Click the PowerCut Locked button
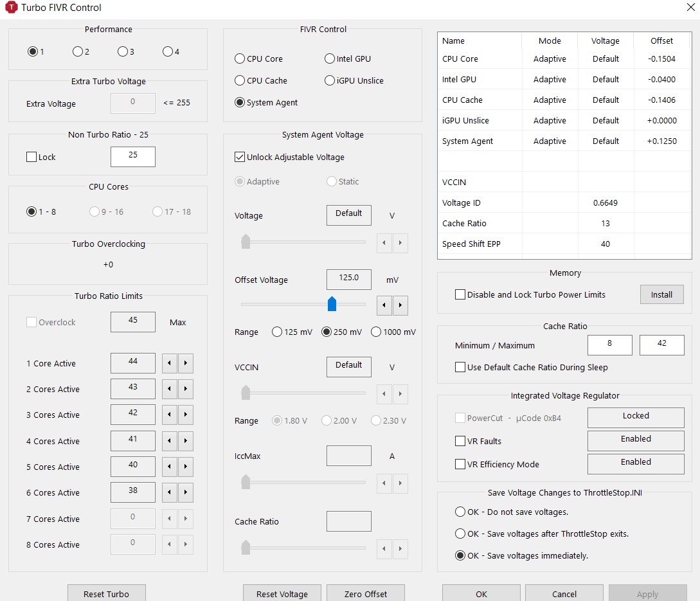This screenshot has width=700, height=601. click(636, 417)
